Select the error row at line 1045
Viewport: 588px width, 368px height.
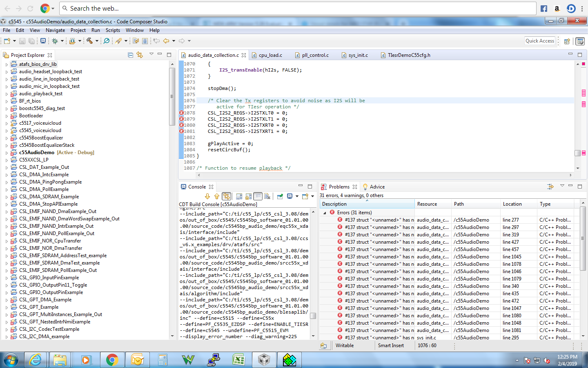pos(450,257)
